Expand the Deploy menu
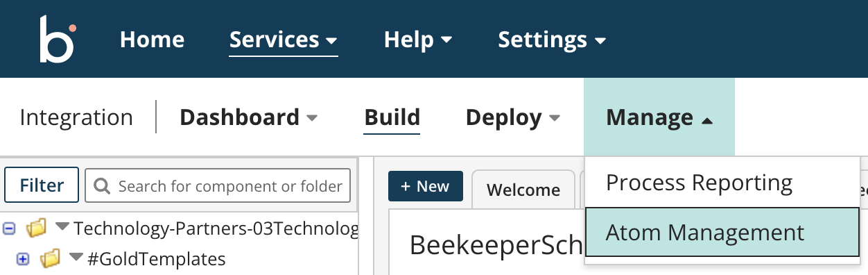This screenshot has height=275, width=868. point(512,117)
